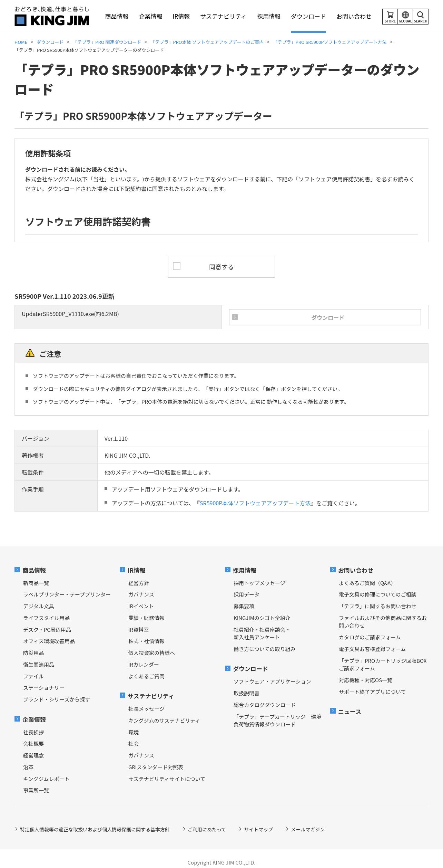
Task: Open the STORE cart icon
Action: click(x=390, y=17)
